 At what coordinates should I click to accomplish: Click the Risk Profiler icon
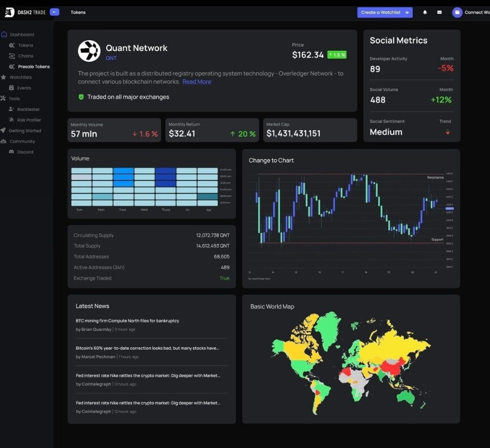pos(11,120)
